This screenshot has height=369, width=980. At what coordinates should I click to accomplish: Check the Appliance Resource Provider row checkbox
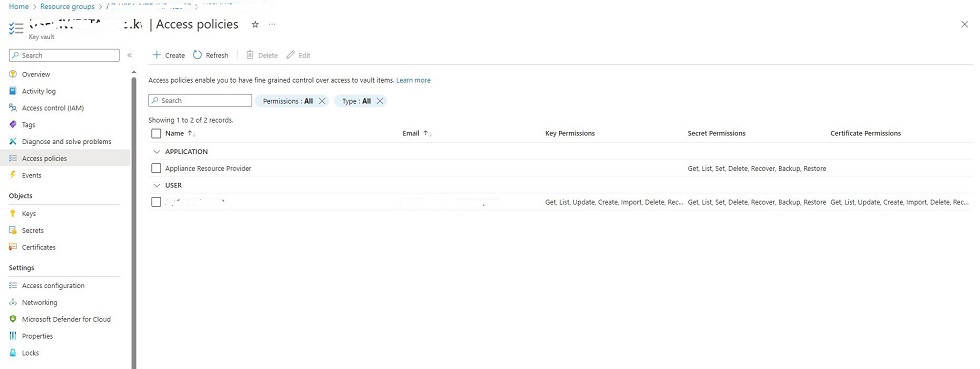pos(156,169)
